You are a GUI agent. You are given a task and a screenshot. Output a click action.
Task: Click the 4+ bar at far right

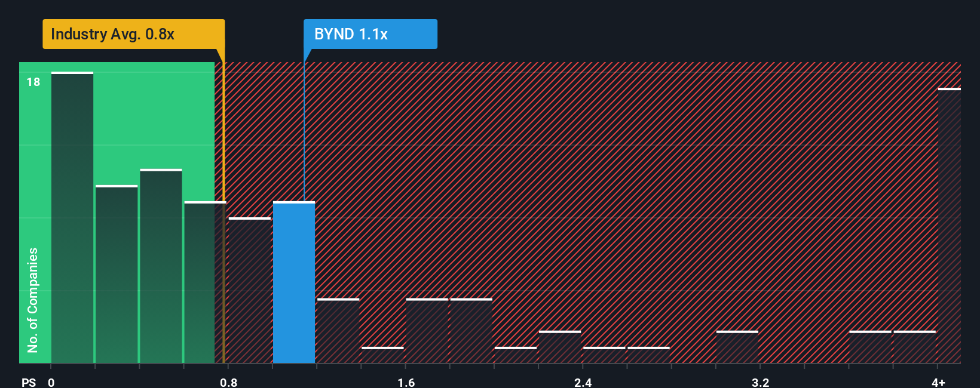pos(950,226)
